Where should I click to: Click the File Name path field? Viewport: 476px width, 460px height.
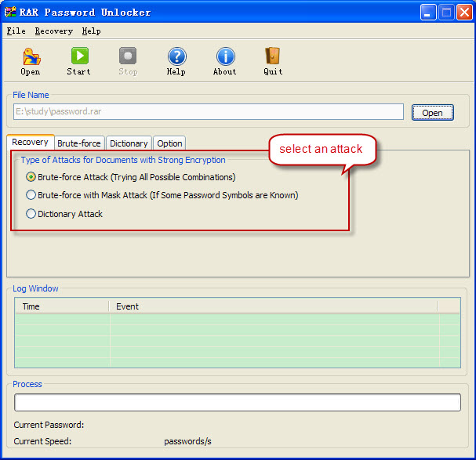(x=209, y=111)
